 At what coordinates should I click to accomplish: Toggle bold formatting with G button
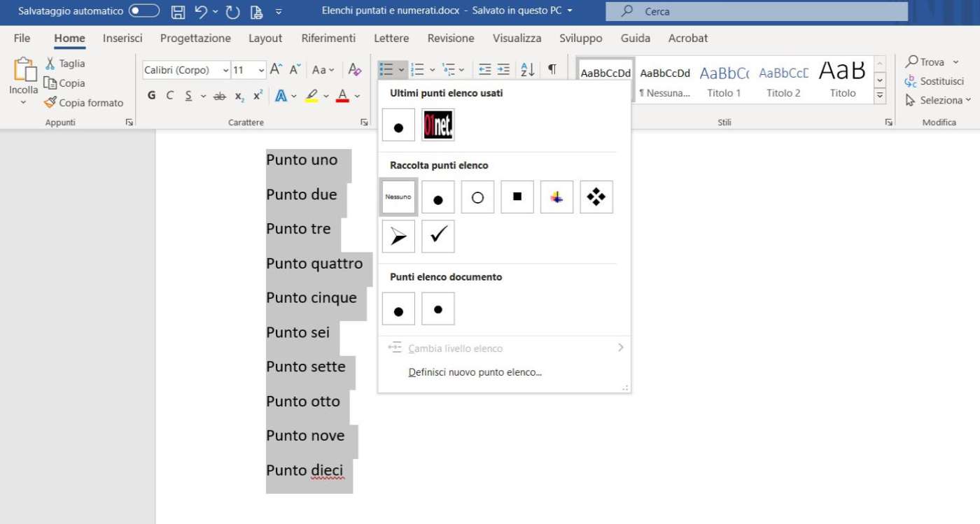[x=151, y=96]
